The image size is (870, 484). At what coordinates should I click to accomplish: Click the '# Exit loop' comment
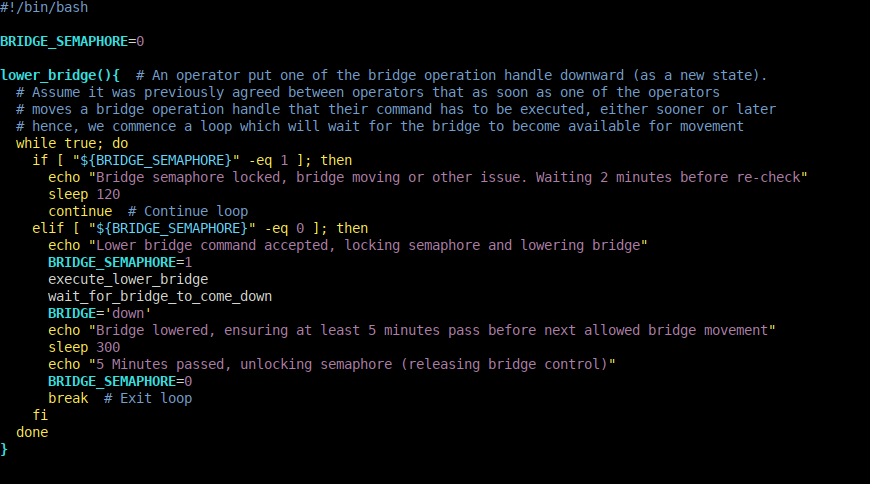(x=148, y=398)
